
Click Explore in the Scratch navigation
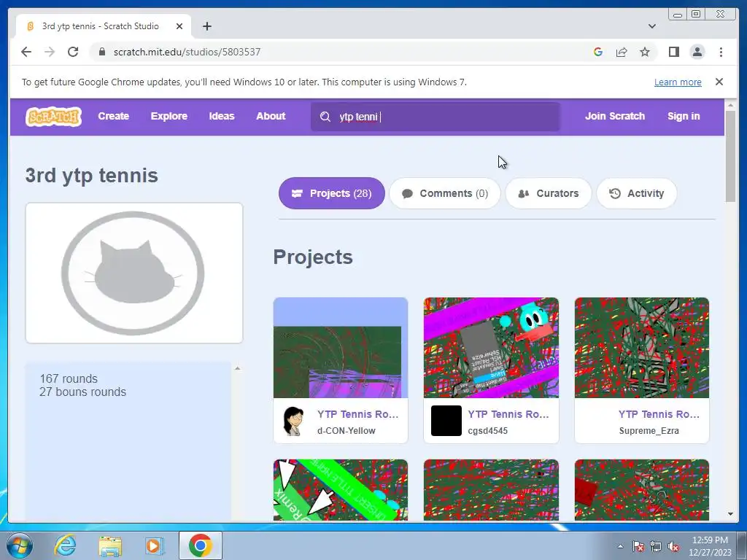169,116
